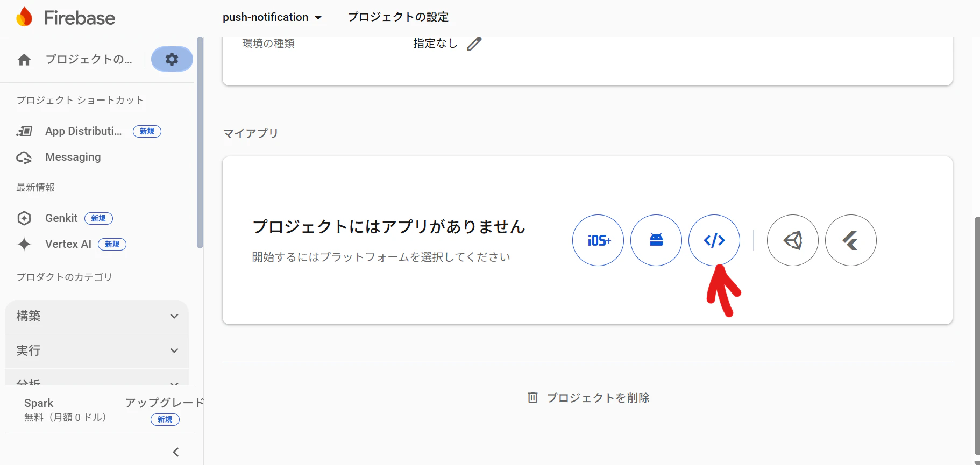Click the プロジェクトにはアプリがありません heading
The image size is (980, 465).
click(389, 227)
